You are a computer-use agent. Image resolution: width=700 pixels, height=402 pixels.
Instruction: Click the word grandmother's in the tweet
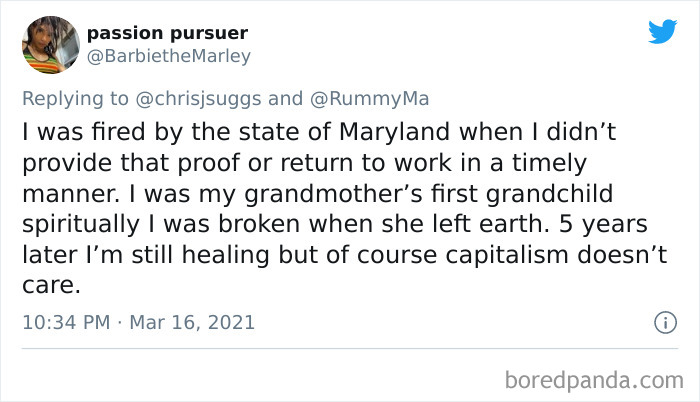click(333, 194)
